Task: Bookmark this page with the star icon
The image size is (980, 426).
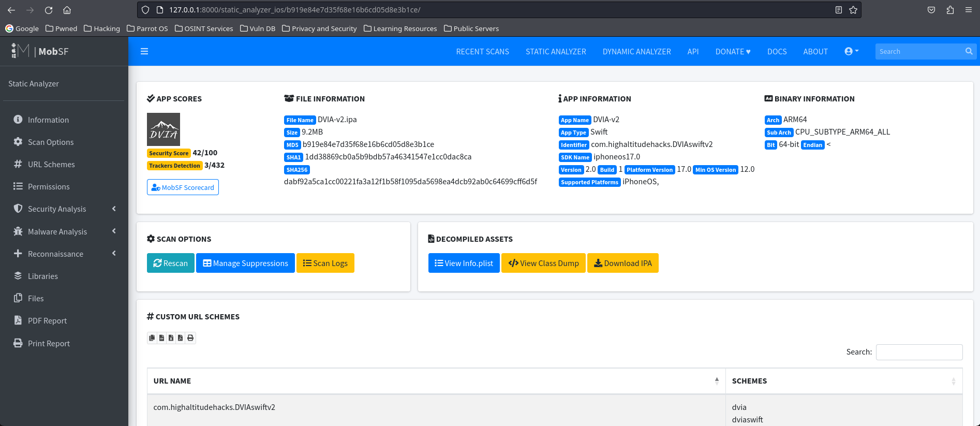Action: (x=853, y=10)
